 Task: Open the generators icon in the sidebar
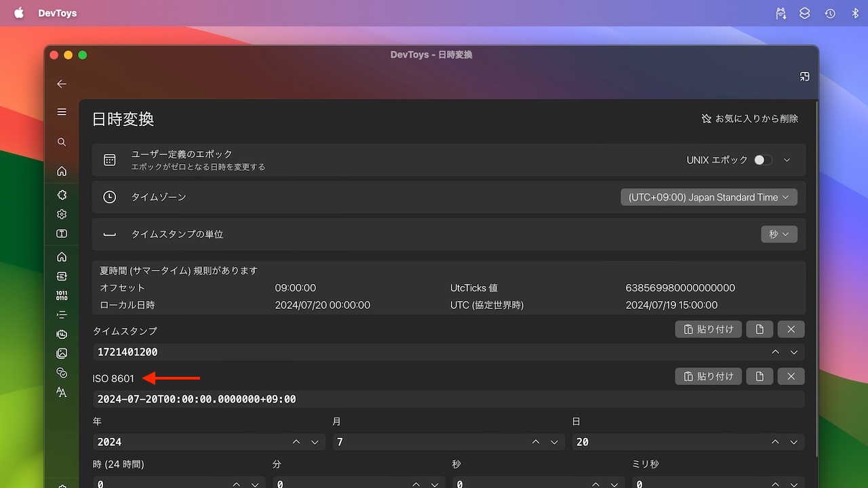[x=62, y=334]
